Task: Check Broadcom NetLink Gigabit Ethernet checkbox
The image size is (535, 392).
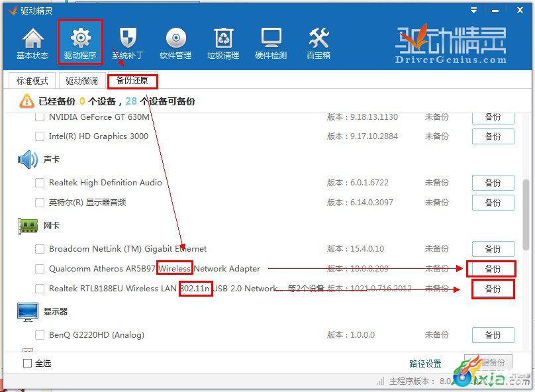Action: [40, 249]
